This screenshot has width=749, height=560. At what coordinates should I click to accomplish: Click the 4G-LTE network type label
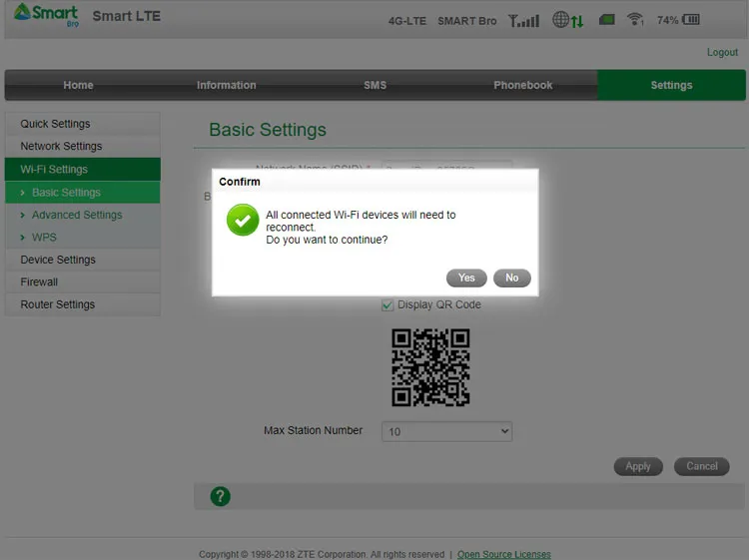407,21
